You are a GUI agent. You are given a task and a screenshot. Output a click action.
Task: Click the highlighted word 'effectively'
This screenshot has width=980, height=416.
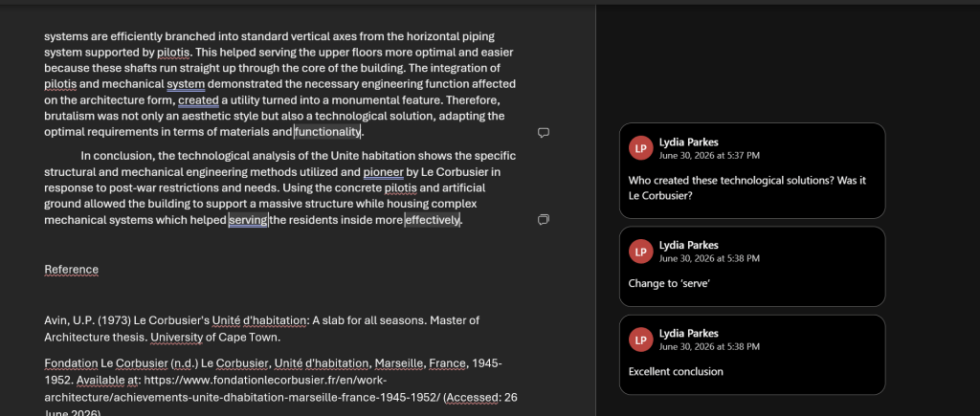(433, 220)
